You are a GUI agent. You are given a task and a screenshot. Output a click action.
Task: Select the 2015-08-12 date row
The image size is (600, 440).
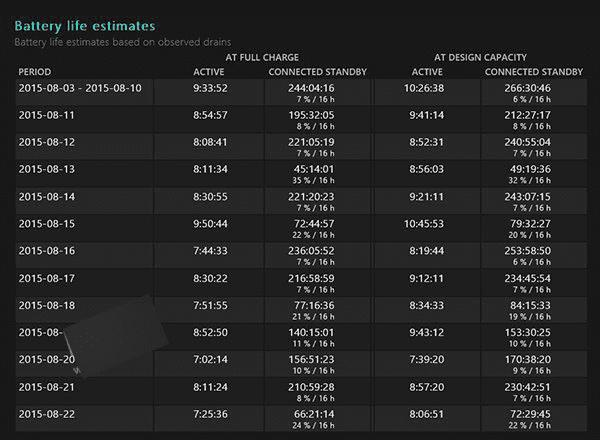[x=47, y=142]
